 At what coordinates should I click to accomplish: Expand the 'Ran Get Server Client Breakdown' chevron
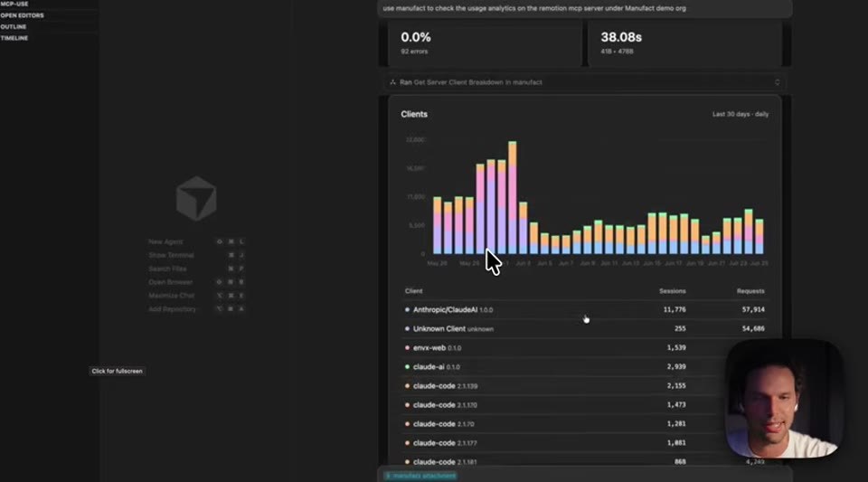tap(777, 82)
